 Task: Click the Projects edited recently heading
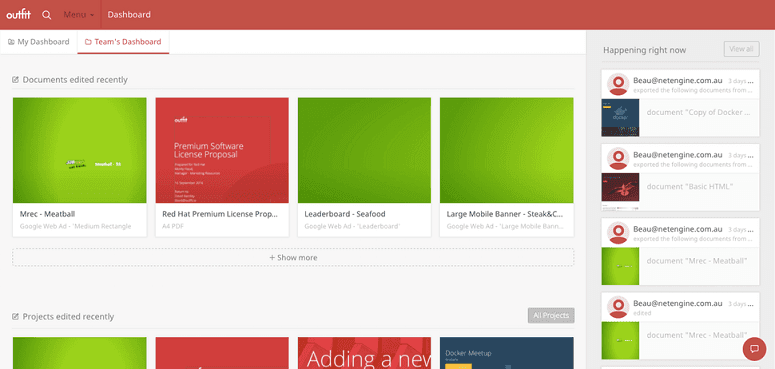[x=68, y=317]
